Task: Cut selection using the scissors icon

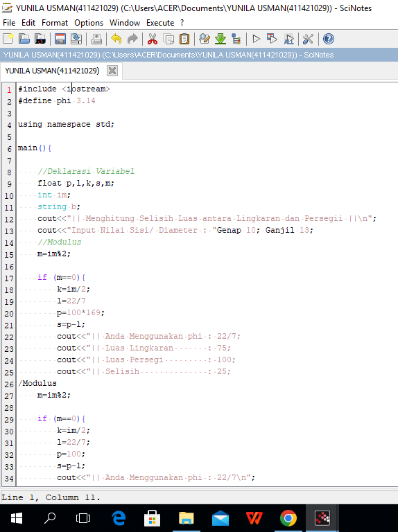Action: pyautogui.click(x=153, y=39)
